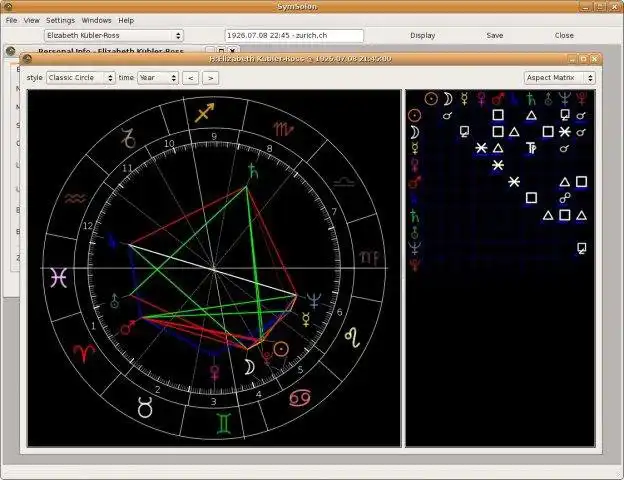Viewport: 624px width, 480px height.
Task: Click the Pluto column header in aspect matrix
Action: 581,99
